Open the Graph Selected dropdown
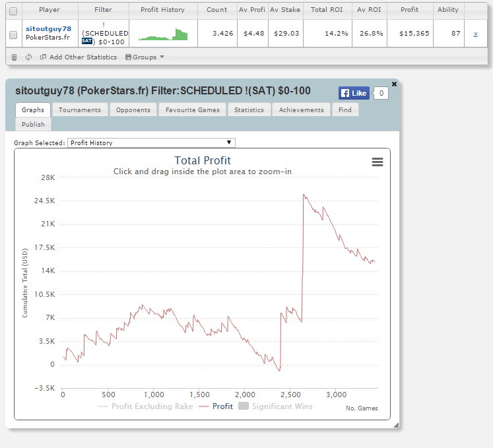Viewport: 493px width, 448px height. [x=151, y=143]
